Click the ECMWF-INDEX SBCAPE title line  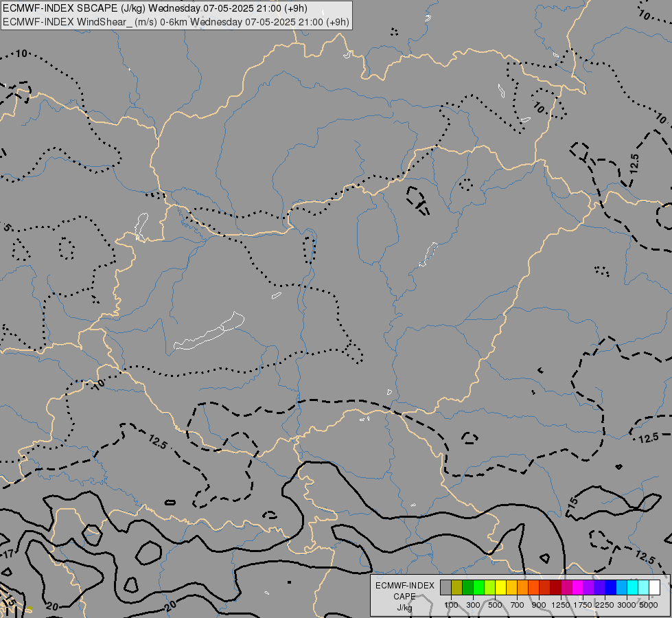pos(155,8)
